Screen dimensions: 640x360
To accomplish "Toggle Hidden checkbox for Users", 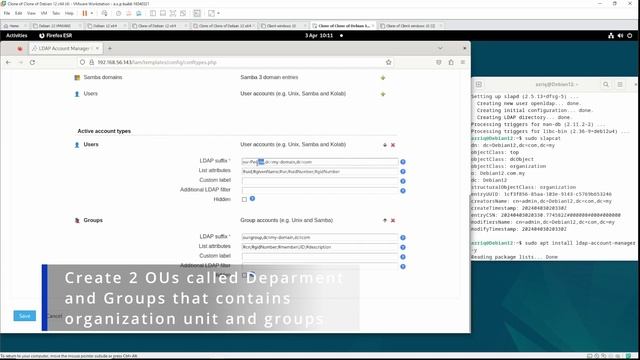I will pyautogui.click(x=244, y=200).
